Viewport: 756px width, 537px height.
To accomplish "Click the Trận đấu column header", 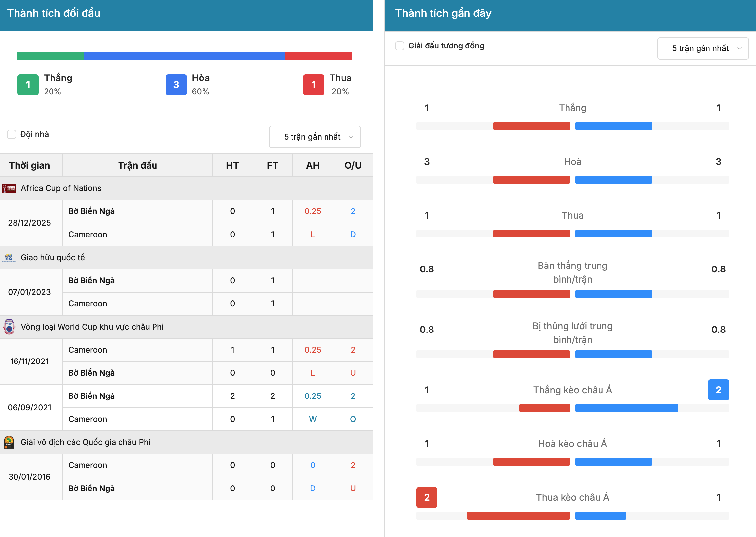I will [138, 165].
